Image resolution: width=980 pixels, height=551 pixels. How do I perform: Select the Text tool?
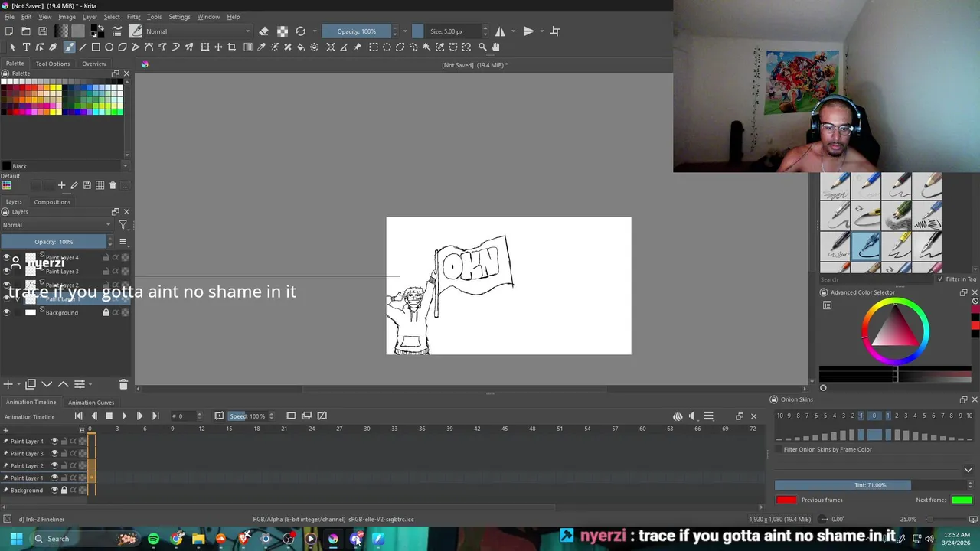[26, 47]
